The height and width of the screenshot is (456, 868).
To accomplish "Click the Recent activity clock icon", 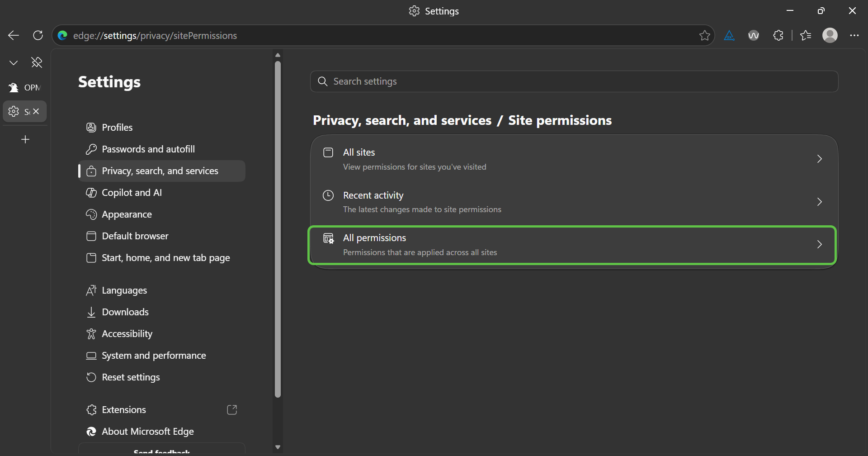I will (x=328, y=195).
